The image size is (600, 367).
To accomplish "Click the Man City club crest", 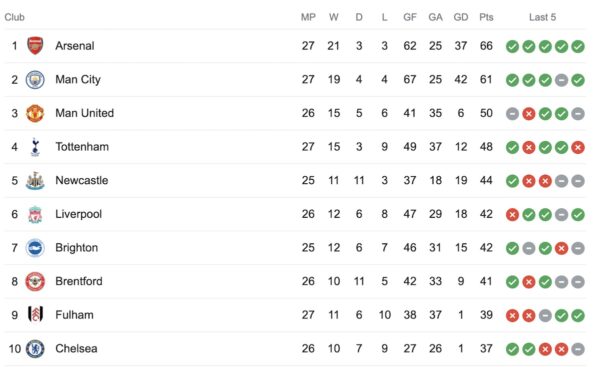I will click(x=35, y=80).
